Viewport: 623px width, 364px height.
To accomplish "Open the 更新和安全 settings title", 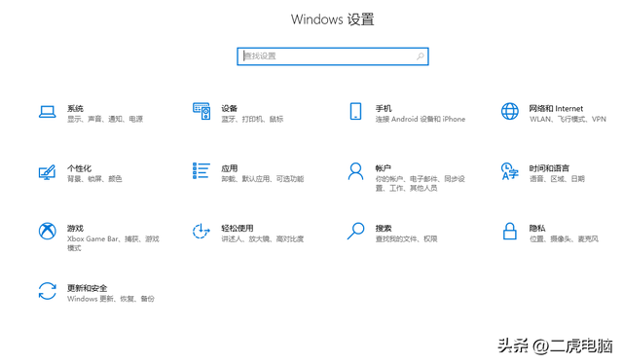I will click(87, 288).
